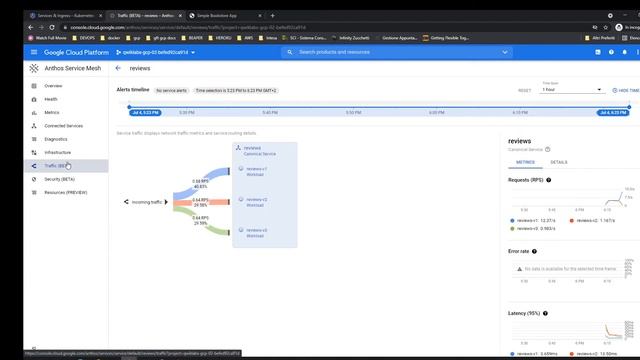Expand the search bar dropdown arrow
Image resolution: width=640 pixels, height=360 pixels.
click(504, 52)
